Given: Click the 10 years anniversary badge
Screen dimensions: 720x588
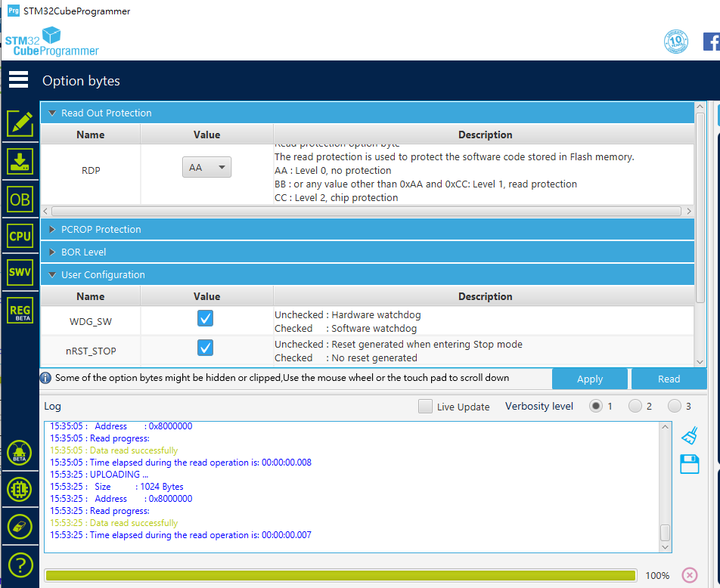Looking at the screenshot, I should coord(676,42).
